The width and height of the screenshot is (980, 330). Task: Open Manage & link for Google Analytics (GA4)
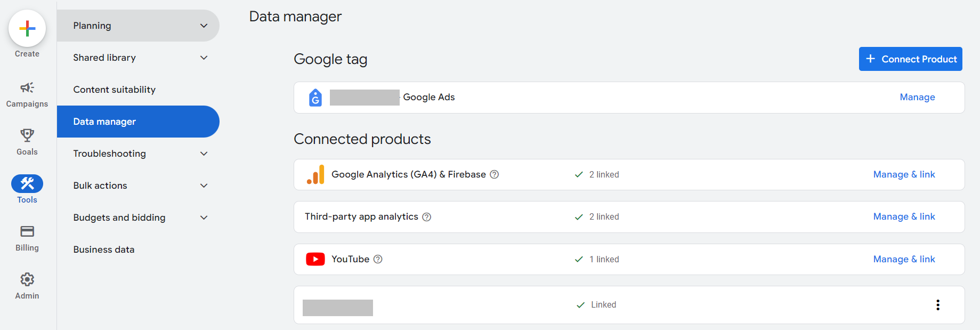(904, 174)
